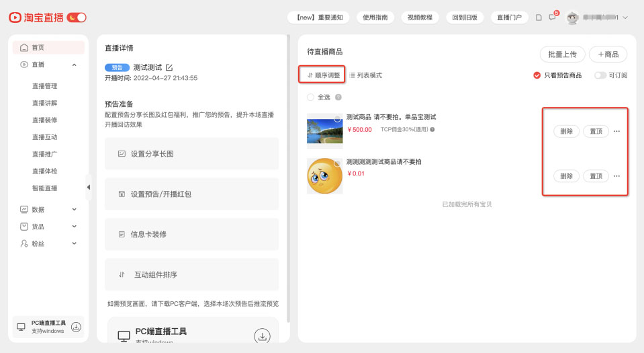644x353 pixels.
Task: Click the edit icon beside 测试测试 title
Action: point(169,67)
